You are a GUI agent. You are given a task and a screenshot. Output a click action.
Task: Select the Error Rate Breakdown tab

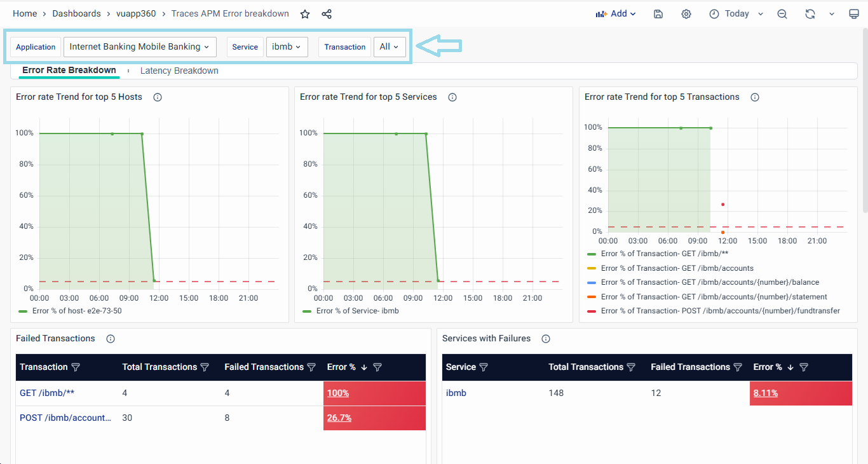coord(69,71)
